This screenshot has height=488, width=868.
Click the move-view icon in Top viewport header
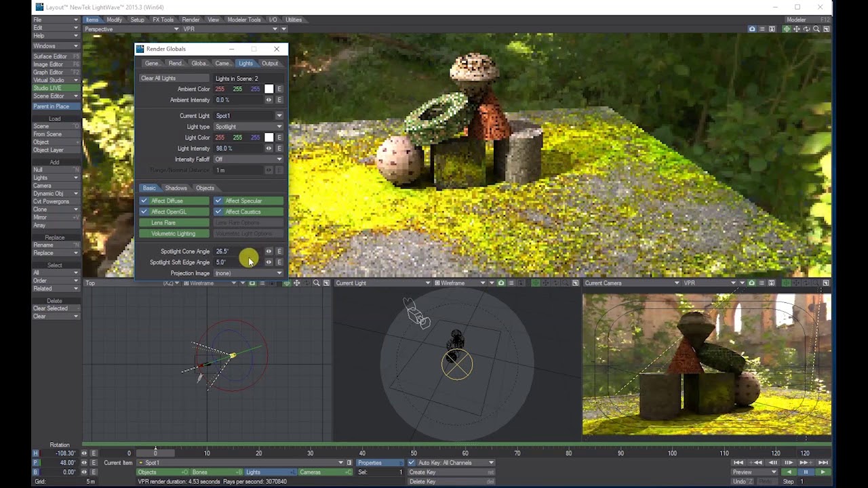click(297, 283)
